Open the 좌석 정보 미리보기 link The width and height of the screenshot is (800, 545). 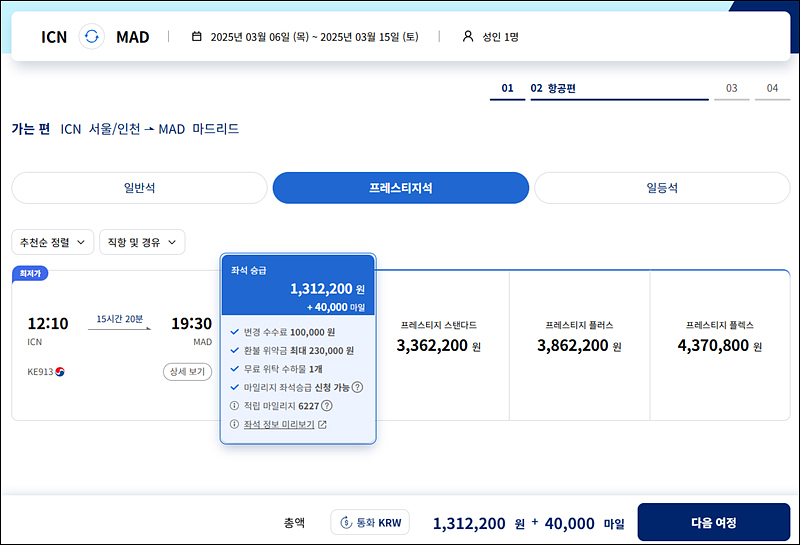point(279,425)
